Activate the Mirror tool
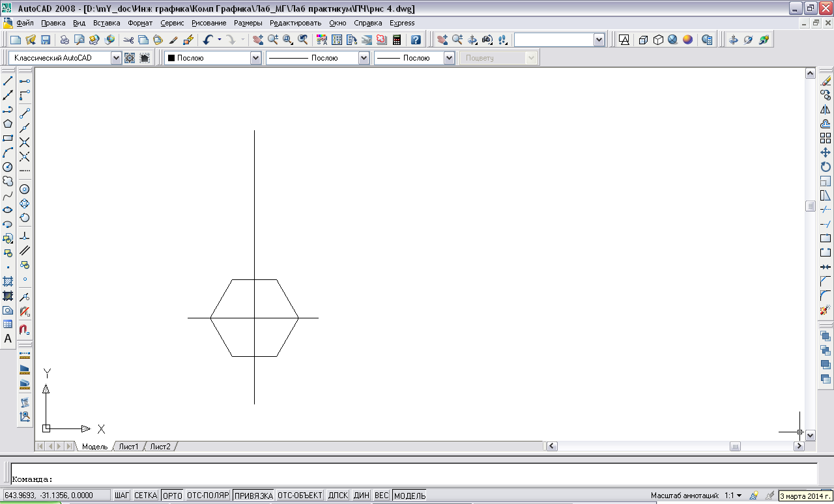This screenshot has height=504, width=834. point(826,109)
